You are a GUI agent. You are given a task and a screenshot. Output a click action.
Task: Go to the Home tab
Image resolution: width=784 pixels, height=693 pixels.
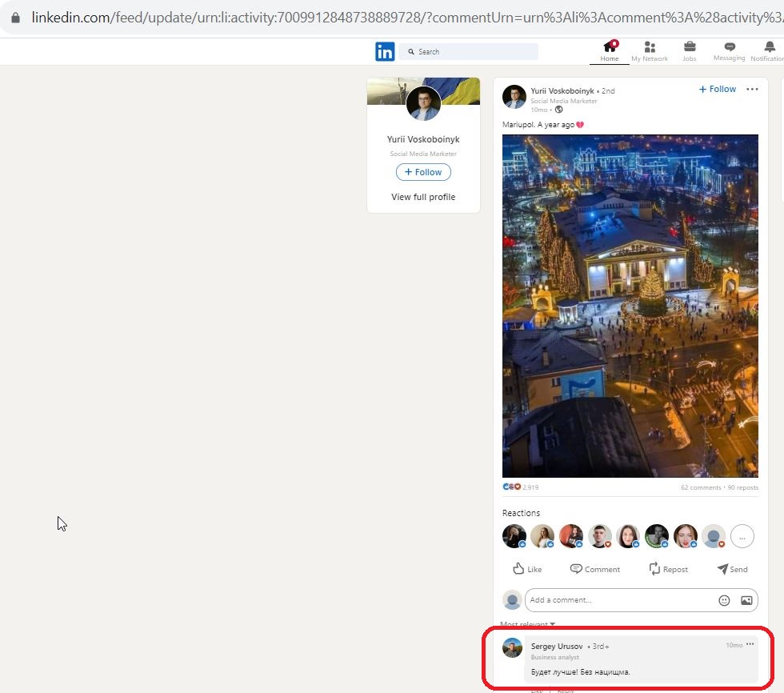tap(610, 51)
